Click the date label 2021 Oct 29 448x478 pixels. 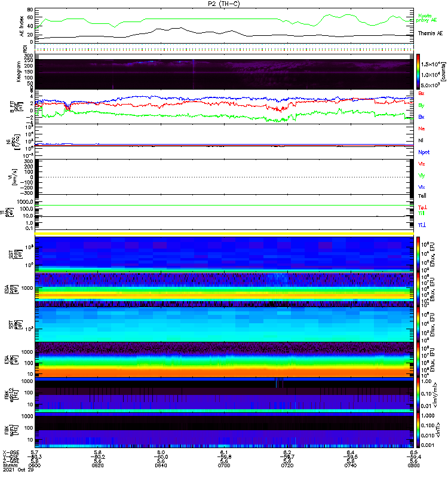pyautogui.click(x=19, y=470)
